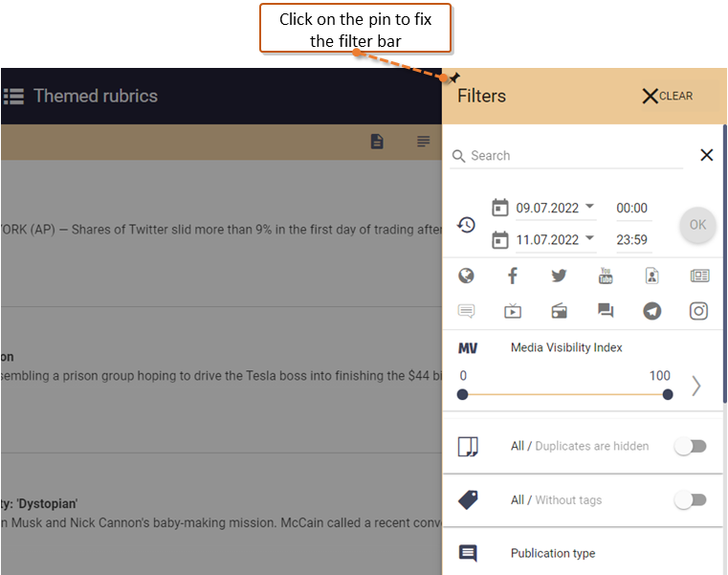Click the Publication type message icon

click(468, 553)
